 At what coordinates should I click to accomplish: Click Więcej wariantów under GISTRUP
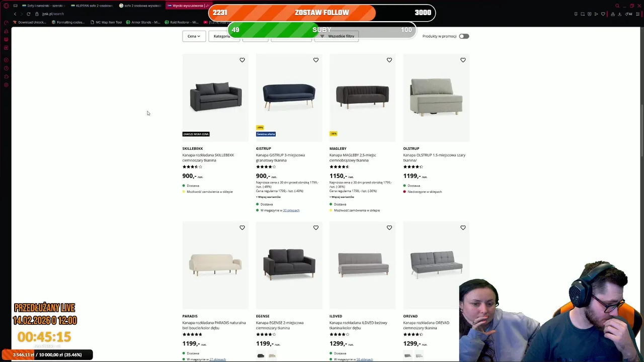[269, 197]
